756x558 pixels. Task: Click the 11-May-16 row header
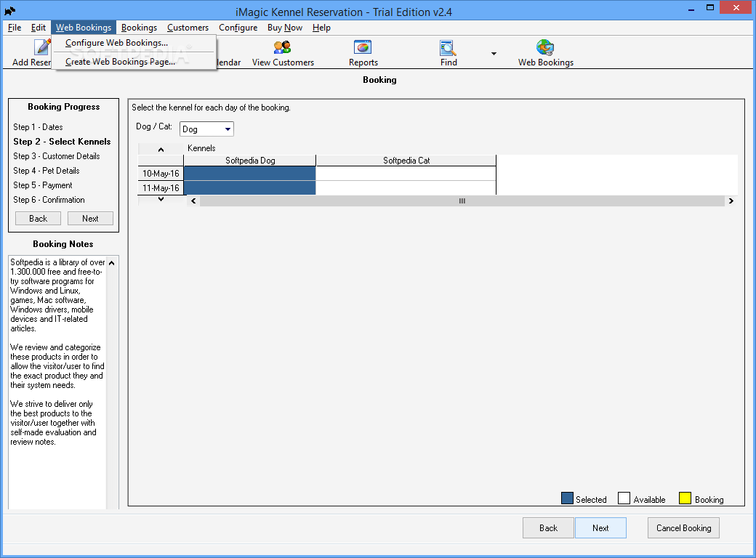click(x=161, y=188)
